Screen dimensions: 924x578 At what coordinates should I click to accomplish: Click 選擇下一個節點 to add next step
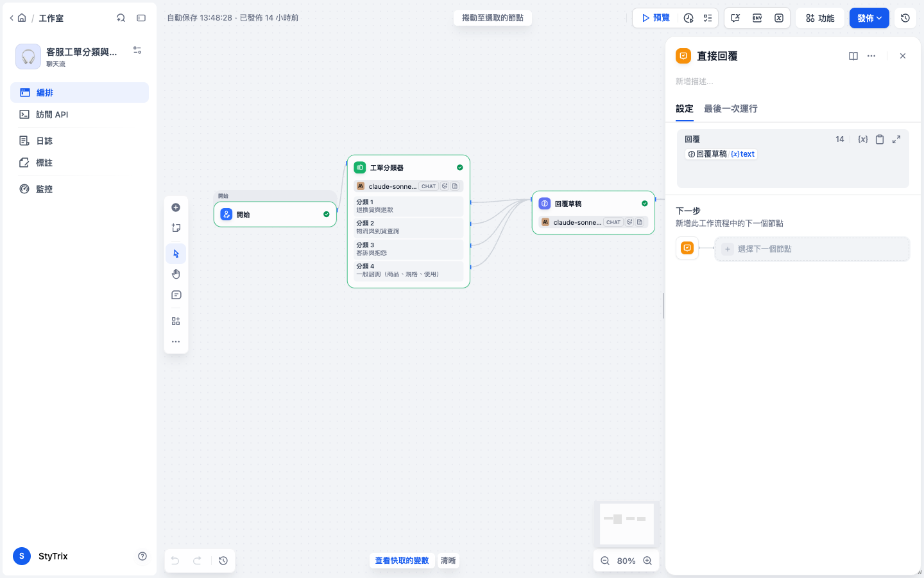pos(812,249)
